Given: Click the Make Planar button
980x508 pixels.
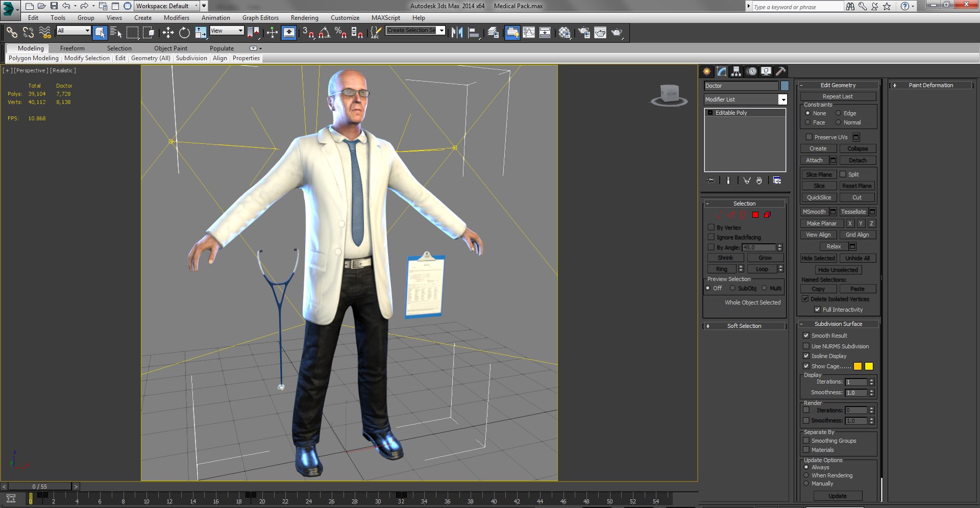Looking at the screenshot, I should coord(822,223).
